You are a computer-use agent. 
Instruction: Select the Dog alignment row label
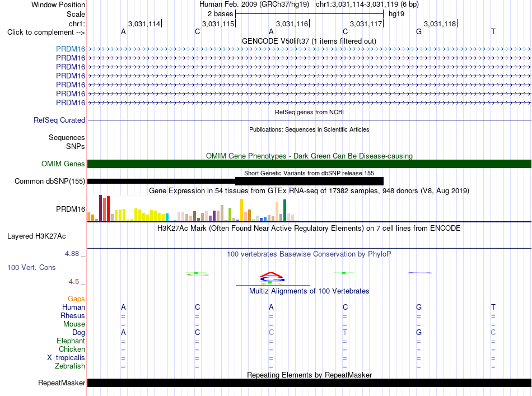[x=78, y=333]
